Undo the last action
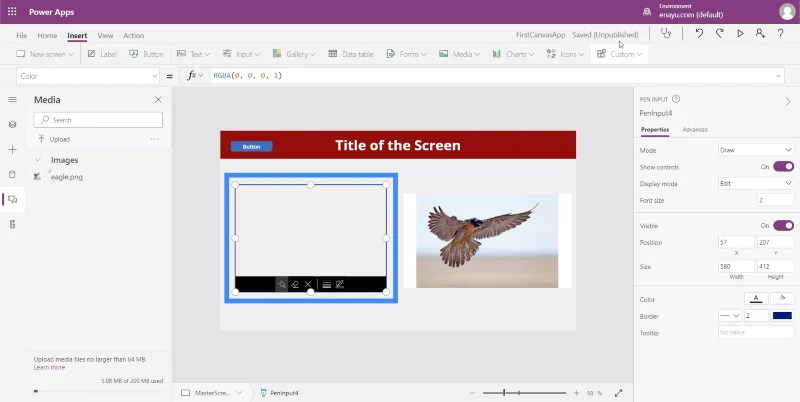The width and height of the screenshot is (800, 402). pyautogui.click(x=699, y=34)
